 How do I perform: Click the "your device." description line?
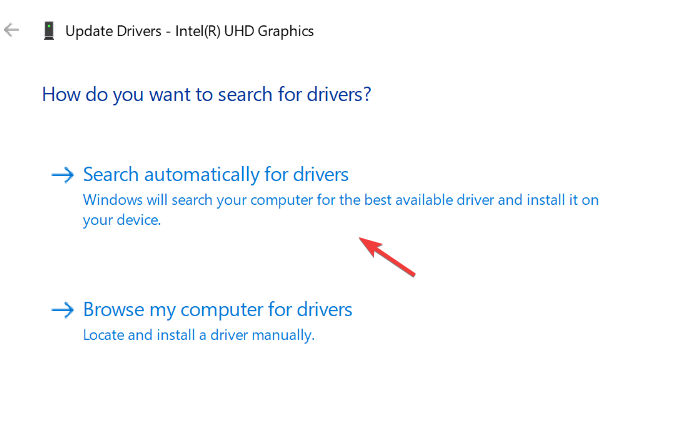click(x=121, y=220)
